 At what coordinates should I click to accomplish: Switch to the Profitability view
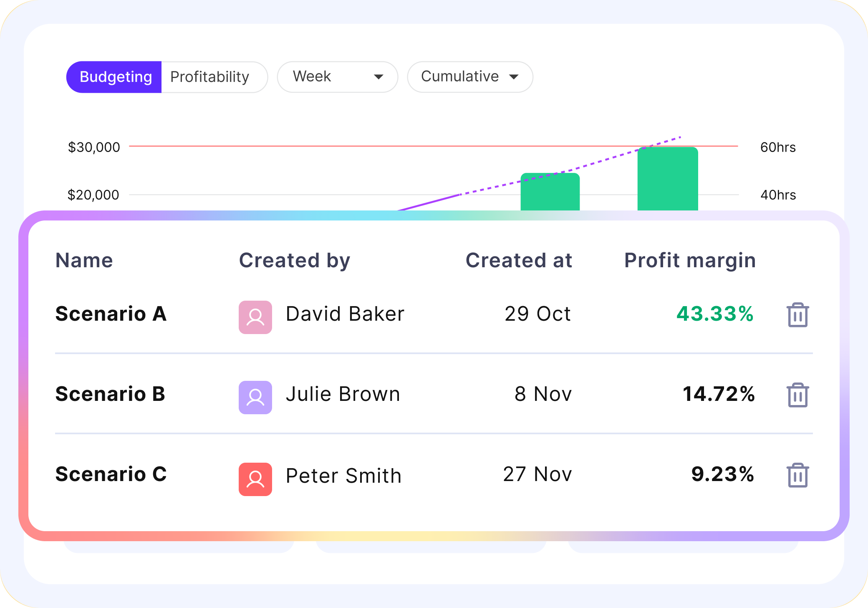coord(210,77)
